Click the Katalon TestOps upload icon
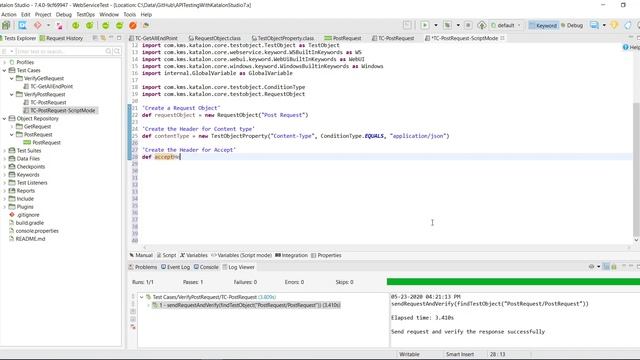This screenshot has width=640, height=360. tap(482, 25)
